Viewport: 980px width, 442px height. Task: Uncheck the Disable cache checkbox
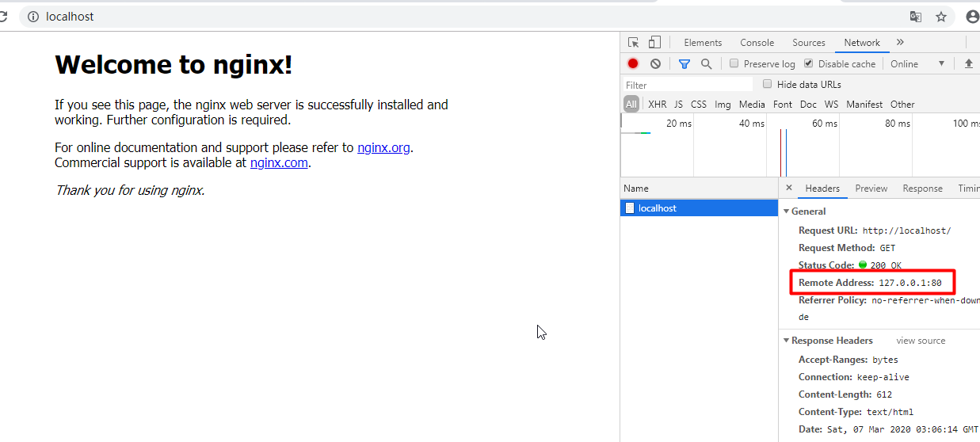(808, 63)
